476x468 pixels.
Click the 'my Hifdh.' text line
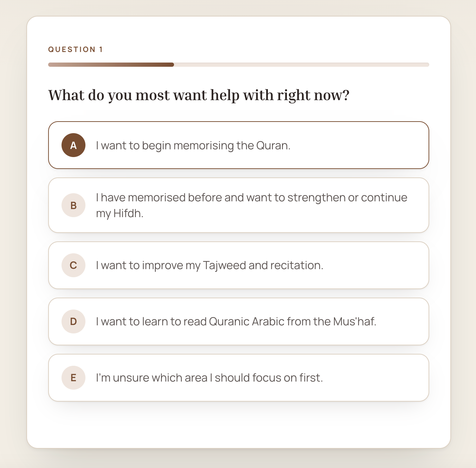click(x=120, y=213)
